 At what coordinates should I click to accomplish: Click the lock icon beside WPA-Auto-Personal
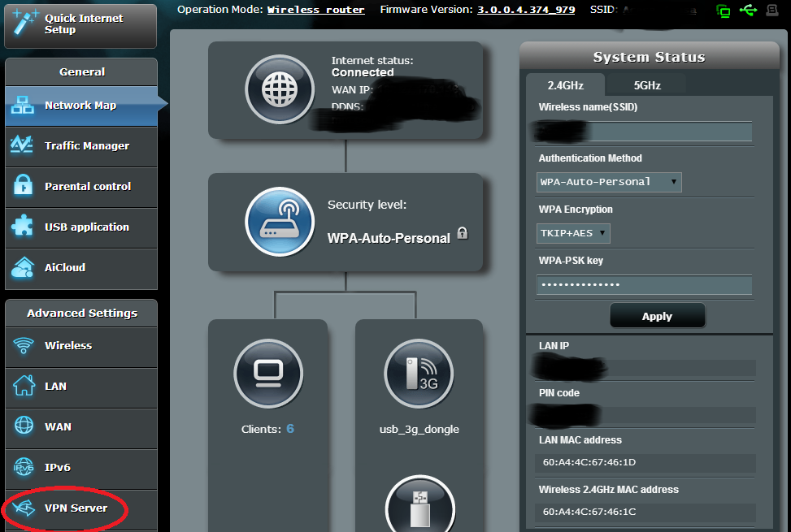point(463,233)
